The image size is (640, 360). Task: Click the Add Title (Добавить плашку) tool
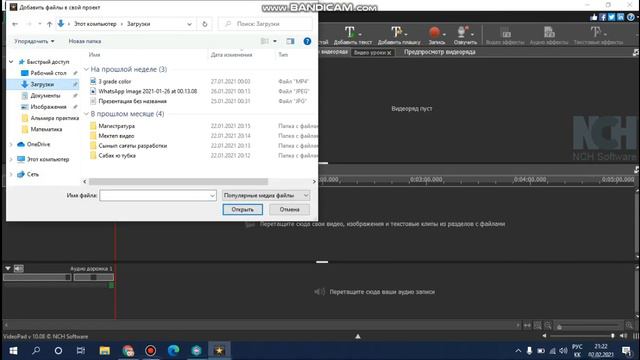tap(399, 35)
